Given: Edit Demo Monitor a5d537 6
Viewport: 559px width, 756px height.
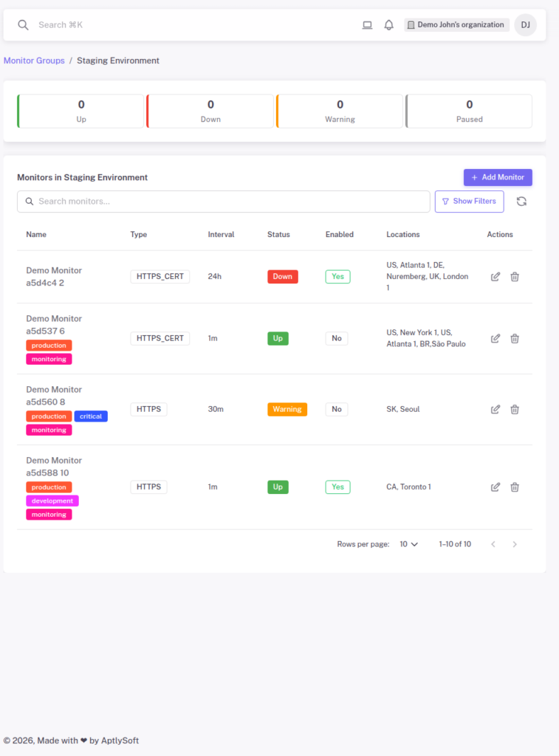Looking at the screenshot, I should click(x=495, y=338).
